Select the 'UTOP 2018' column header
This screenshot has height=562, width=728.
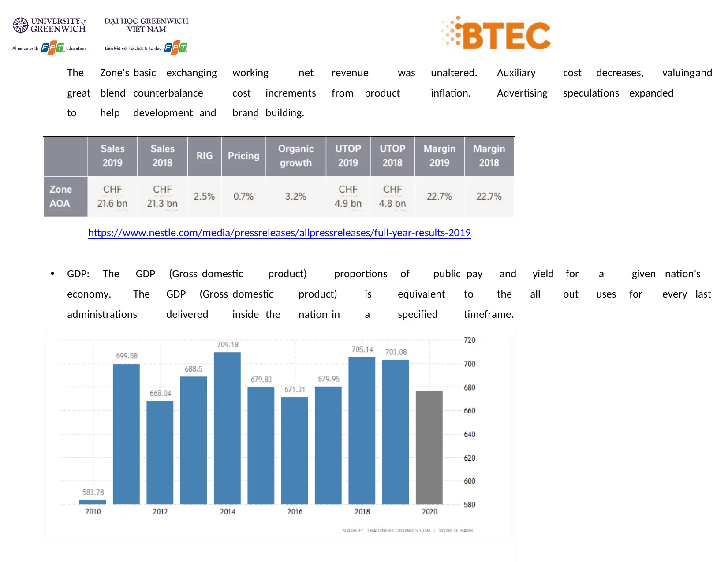click(x=392, y=156)
